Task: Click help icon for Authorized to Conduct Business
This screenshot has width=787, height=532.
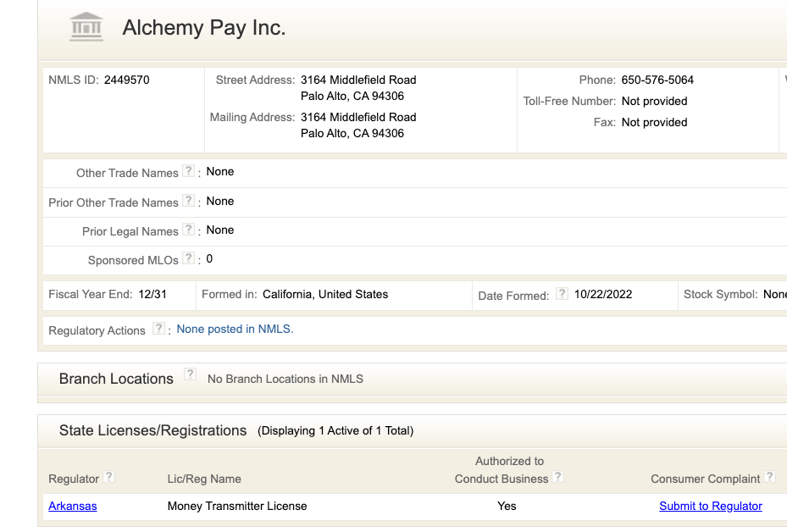Action: tap(557, 477)
